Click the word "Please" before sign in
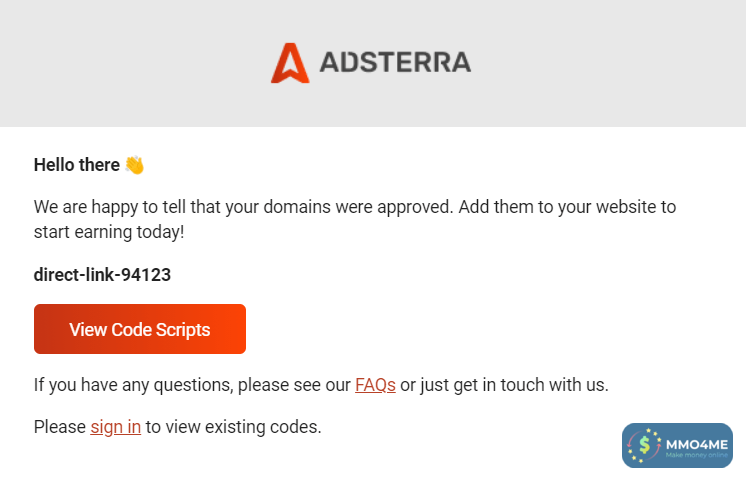This screenshot has height=477, width=746. (60, 427)
